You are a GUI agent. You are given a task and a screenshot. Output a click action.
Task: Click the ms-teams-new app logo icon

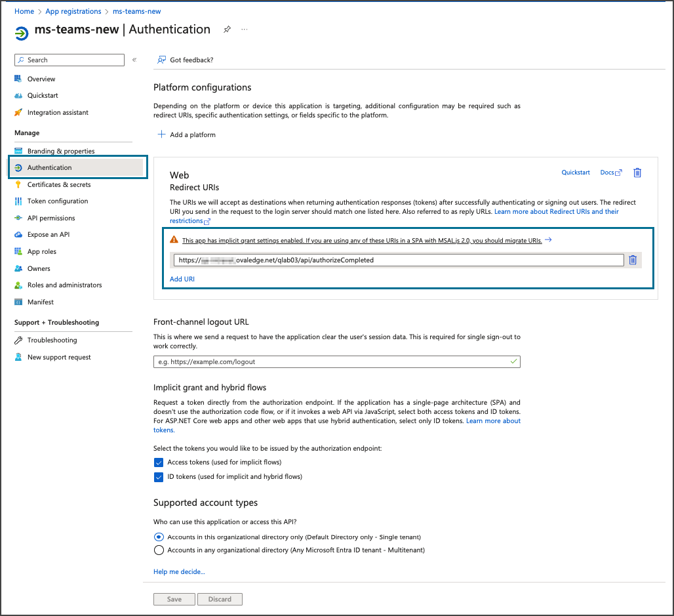coord(21,33)
